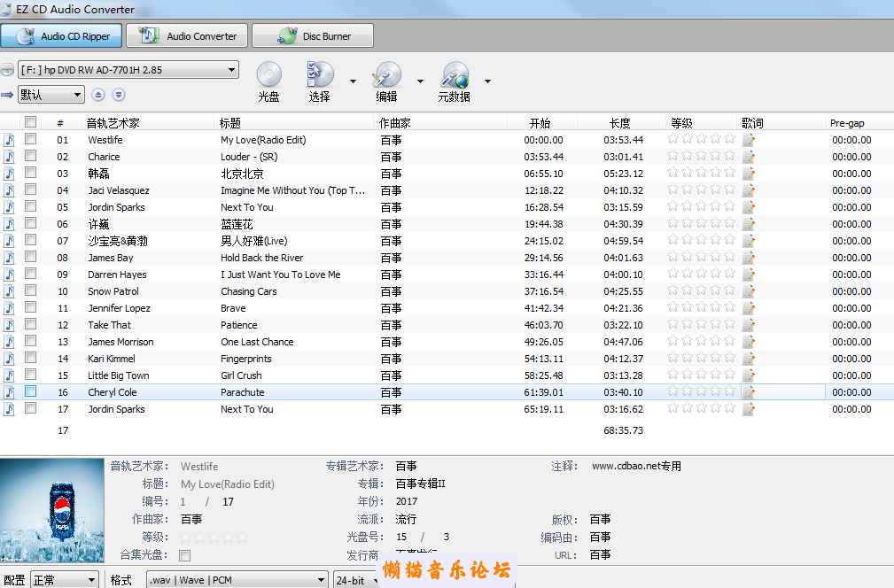Click music note icon for track 03 韩磊
894x588 pixels.
point(9,174)
